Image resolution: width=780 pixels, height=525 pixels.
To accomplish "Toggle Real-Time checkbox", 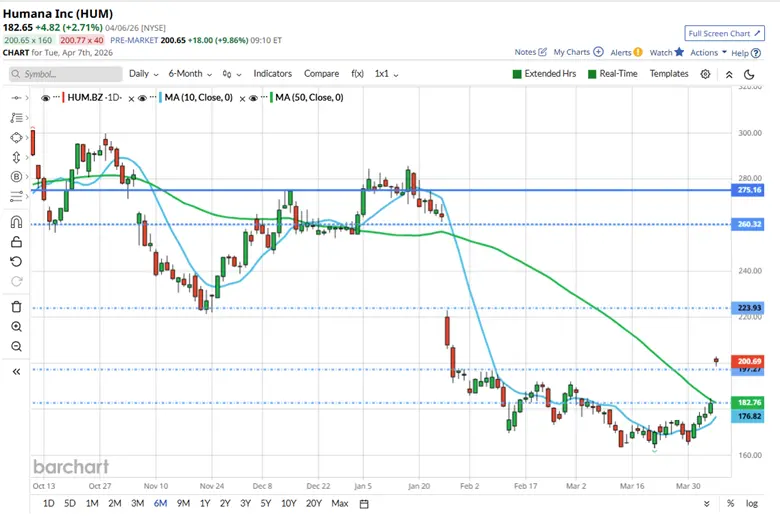I will point(592,74).
